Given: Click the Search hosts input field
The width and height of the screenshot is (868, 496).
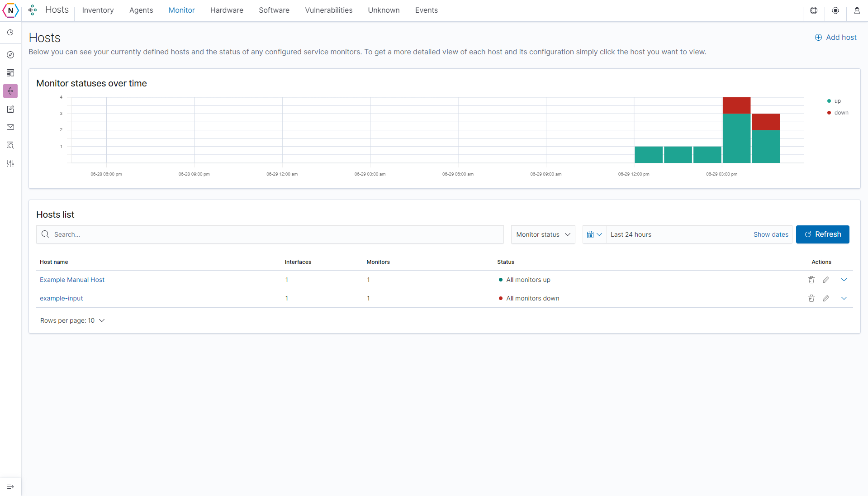Looking at the screenshot, I should [x=270, y=234].
